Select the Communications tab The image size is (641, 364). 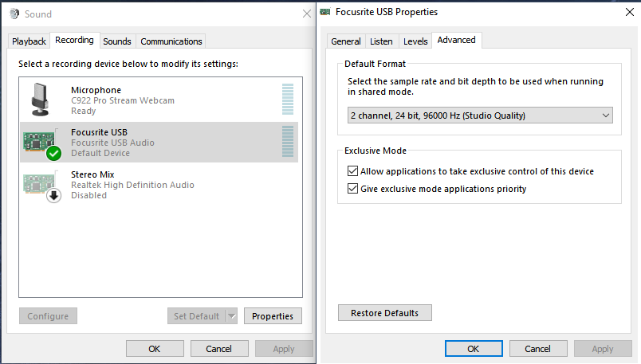coord(171,41)
